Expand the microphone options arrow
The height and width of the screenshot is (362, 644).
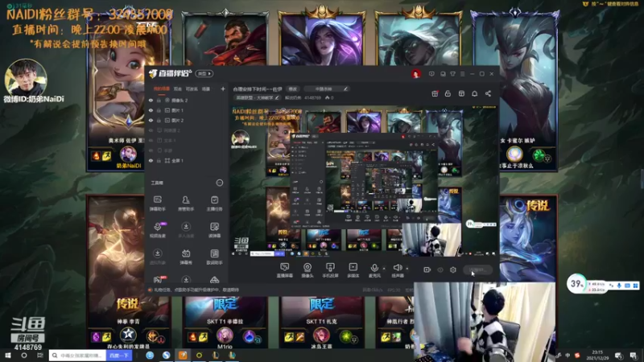[x=384, y=269]
